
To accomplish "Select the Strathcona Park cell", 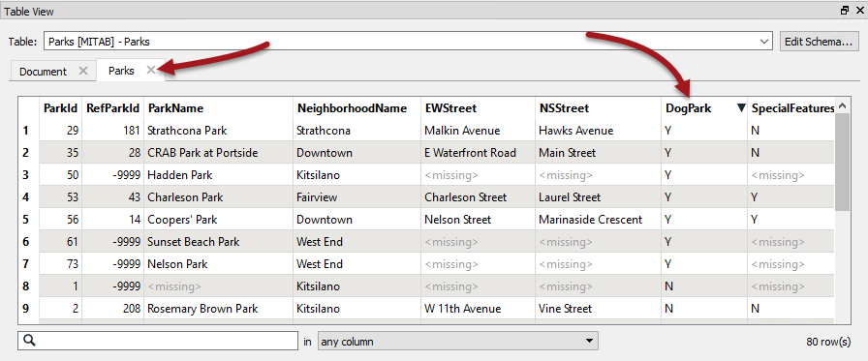I will tap(218, 131).
